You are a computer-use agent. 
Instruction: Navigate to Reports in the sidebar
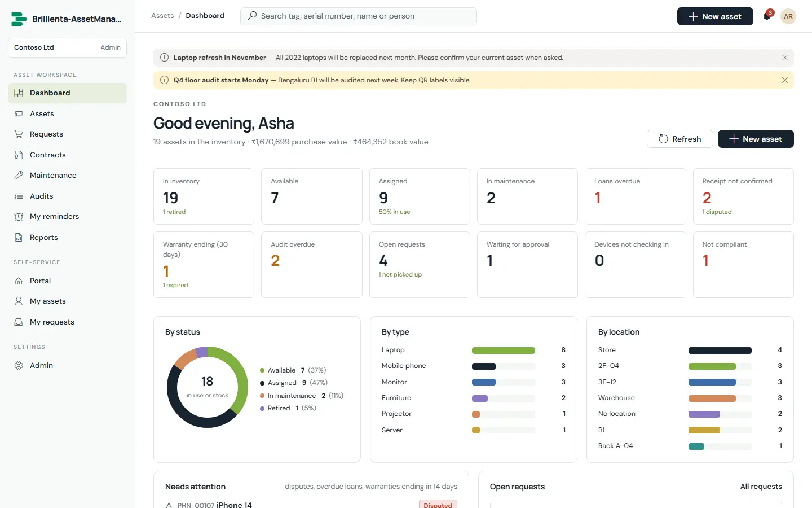pyautogui.click(x=67, y=238)
